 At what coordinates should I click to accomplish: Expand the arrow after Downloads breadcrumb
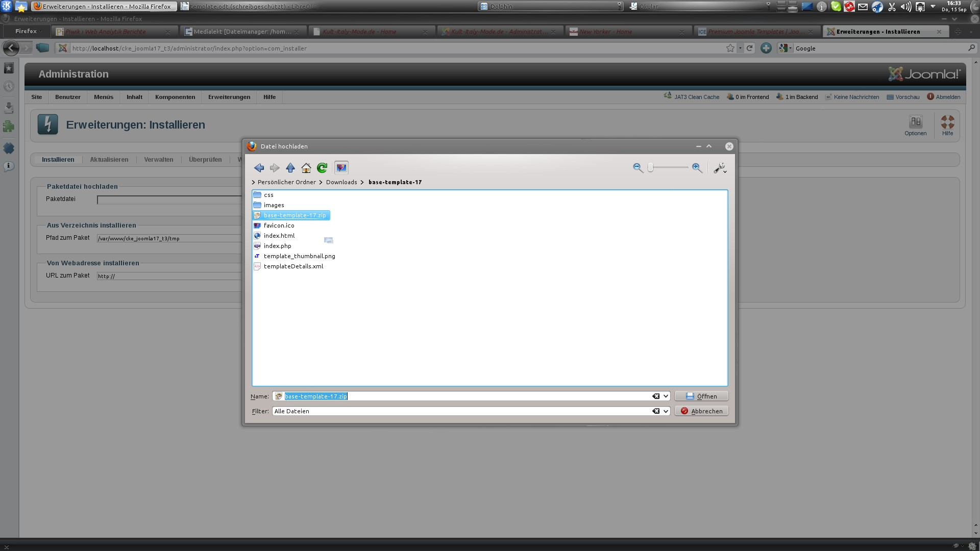pyautogui.click(x=362, y=182)
